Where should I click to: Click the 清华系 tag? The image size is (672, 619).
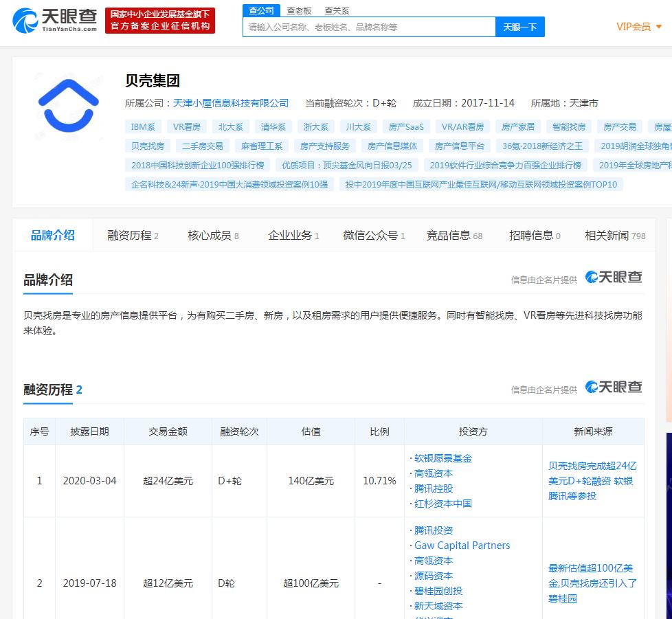point(273,127)
